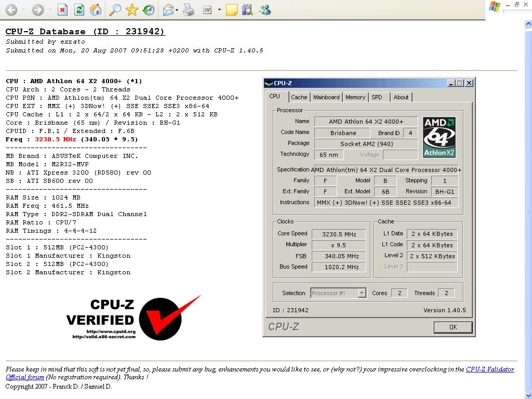
Task: Click the Copyright 2007 - Franck D. / Samuel D. text
Action: tap(59, 387)
